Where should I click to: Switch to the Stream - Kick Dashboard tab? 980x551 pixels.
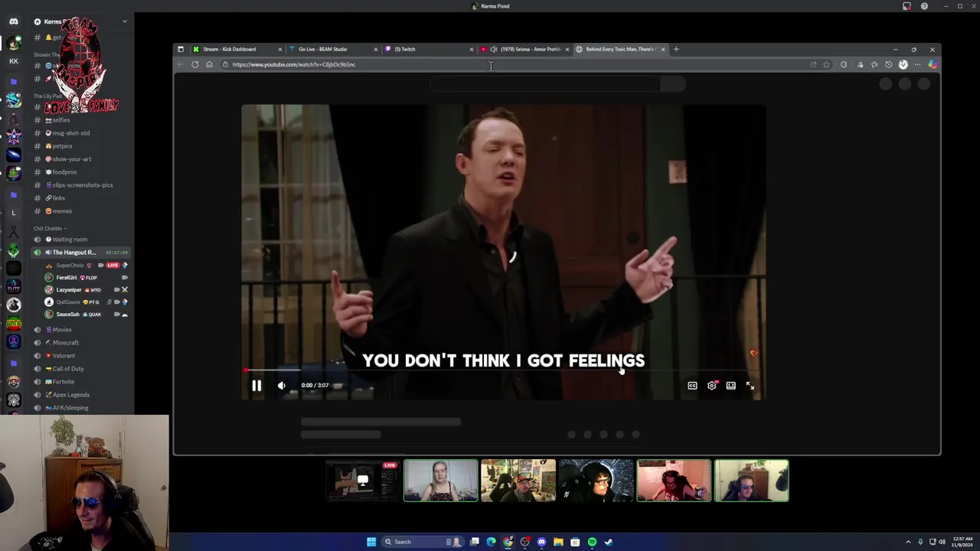coord(237,49)
